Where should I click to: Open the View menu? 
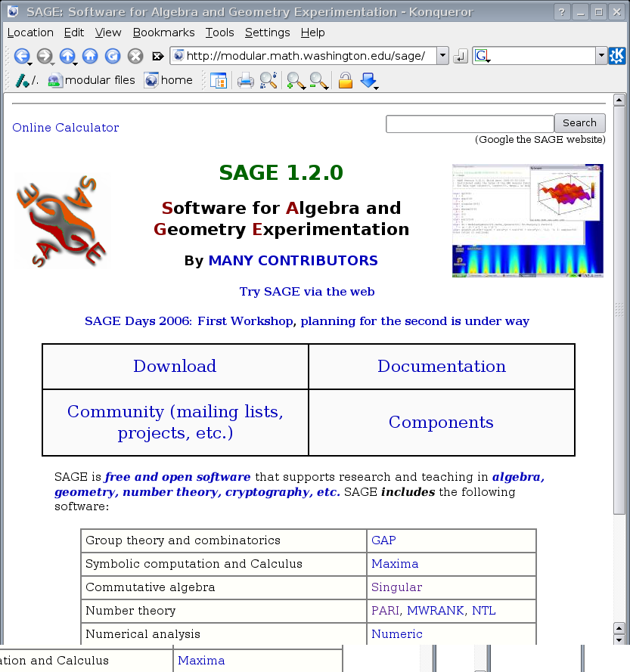point(108,33)
